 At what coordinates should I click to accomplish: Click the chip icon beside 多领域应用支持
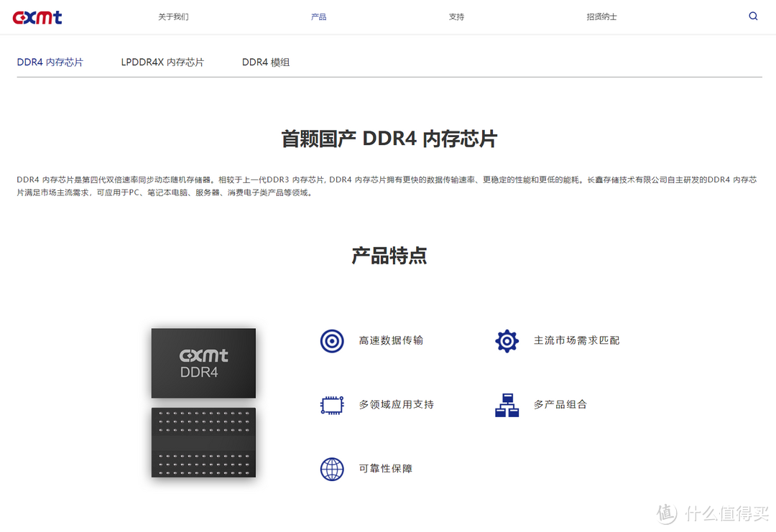(x=331, y=404)
